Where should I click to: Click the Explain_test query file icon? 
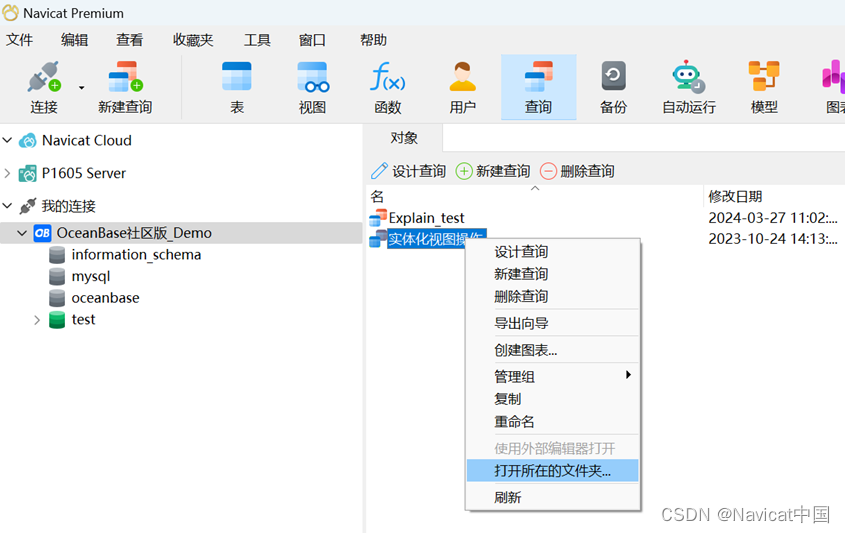(378, 217)
